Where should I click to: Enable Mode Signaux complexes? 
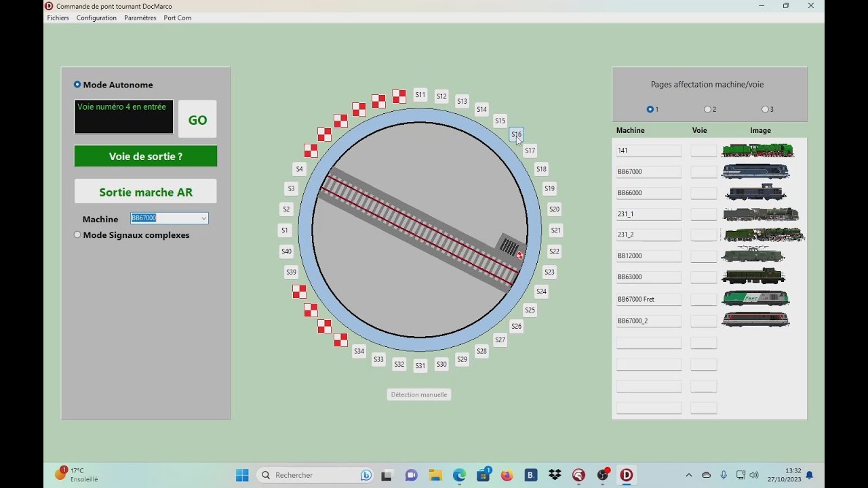click(x=77, y=235)
